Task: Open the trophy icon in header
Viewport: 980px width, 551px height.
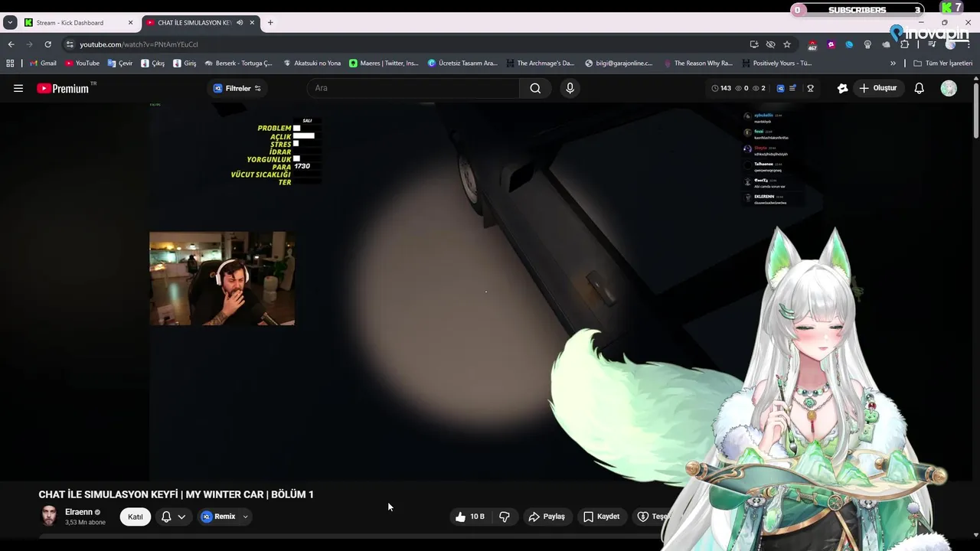Action: (x=810, y=88)
